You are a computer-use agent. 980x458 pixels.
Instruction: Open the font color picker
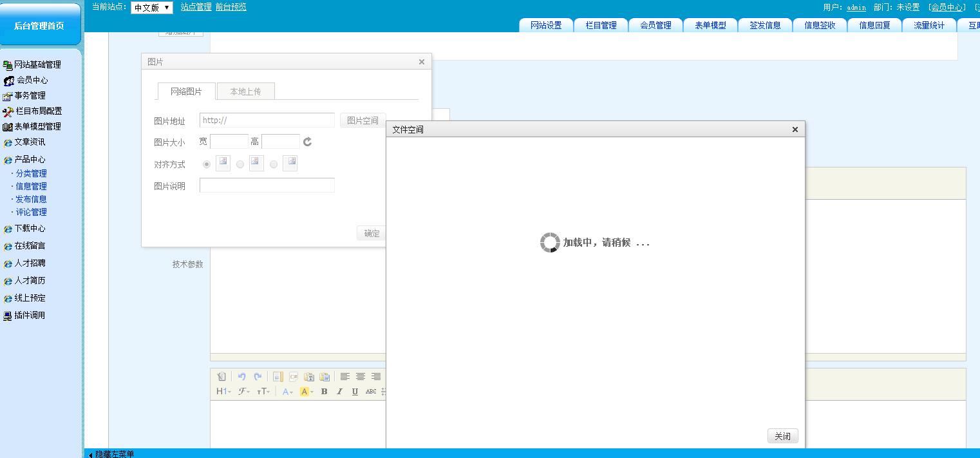287,392
